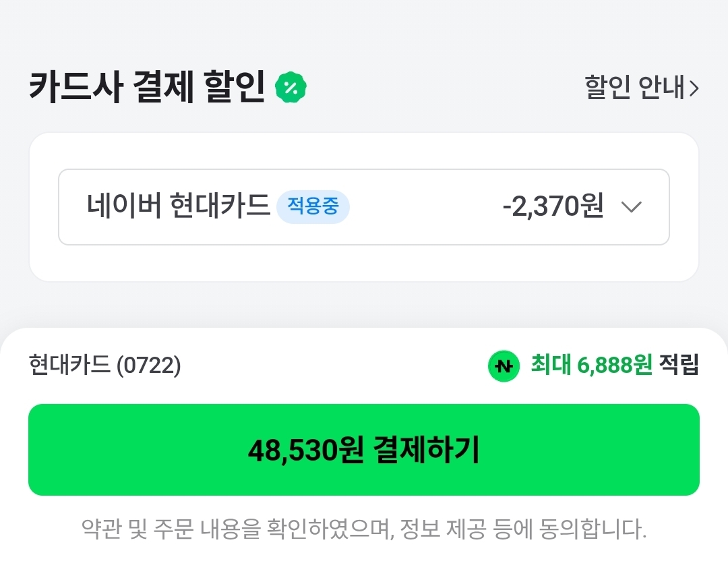Tap the 네이버 현대카드 card name text
This screenshot has width=728, height=582.
(178, 206)
